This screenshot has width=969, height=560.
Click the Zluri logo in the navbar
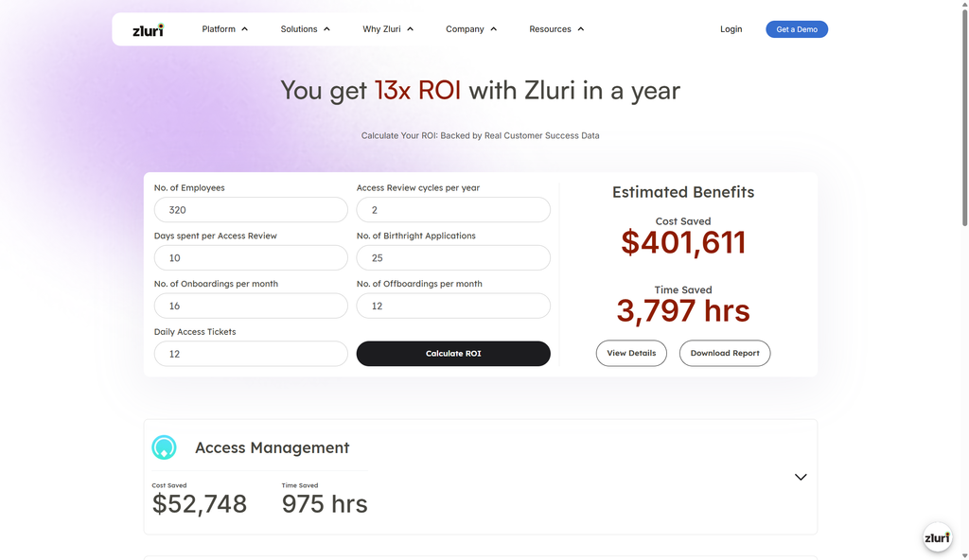tap(150, 28)
